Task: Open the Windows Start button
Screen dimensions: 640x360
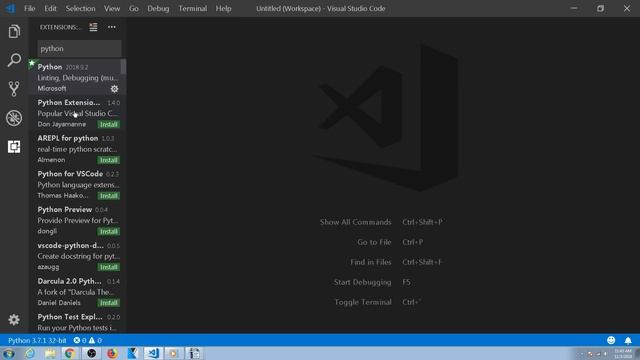Action: pos(9,353)
